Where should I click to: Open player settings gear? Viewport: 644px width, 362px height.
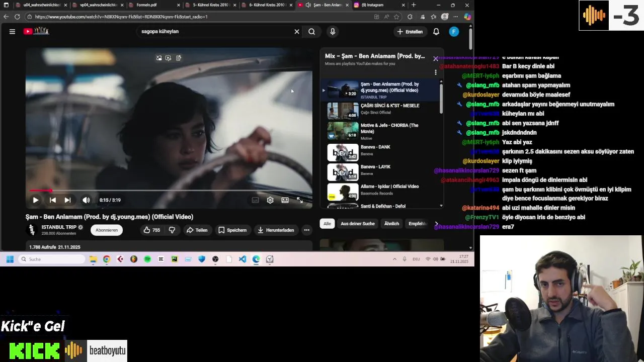pyautogui.click(x=270, y=200)
